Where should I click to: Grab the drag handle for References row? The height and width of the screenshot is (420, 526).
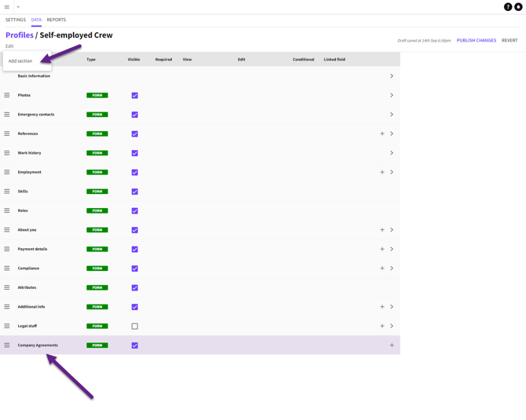click(x=7, y=133)
